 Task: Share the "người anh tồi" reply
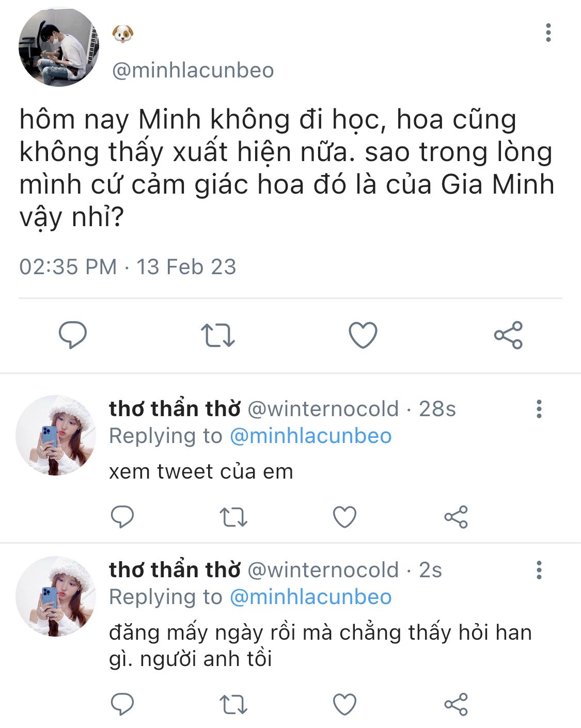[456, 704]
